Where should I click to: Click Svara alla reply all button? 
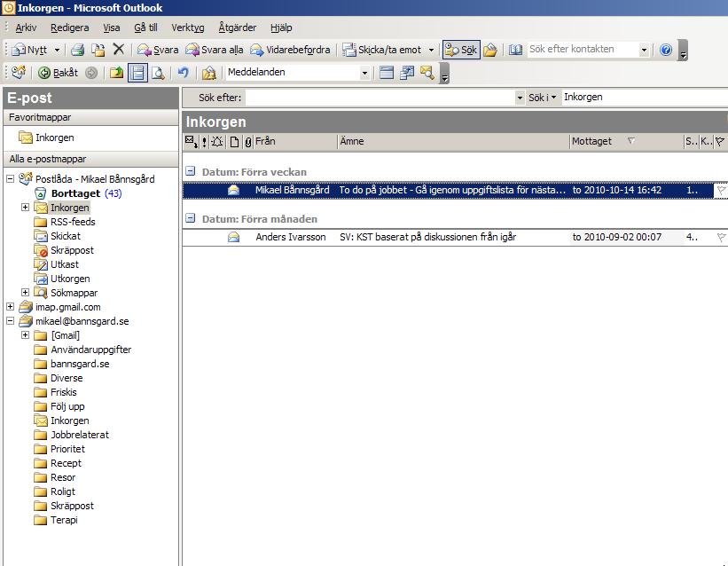pos(214,50)
